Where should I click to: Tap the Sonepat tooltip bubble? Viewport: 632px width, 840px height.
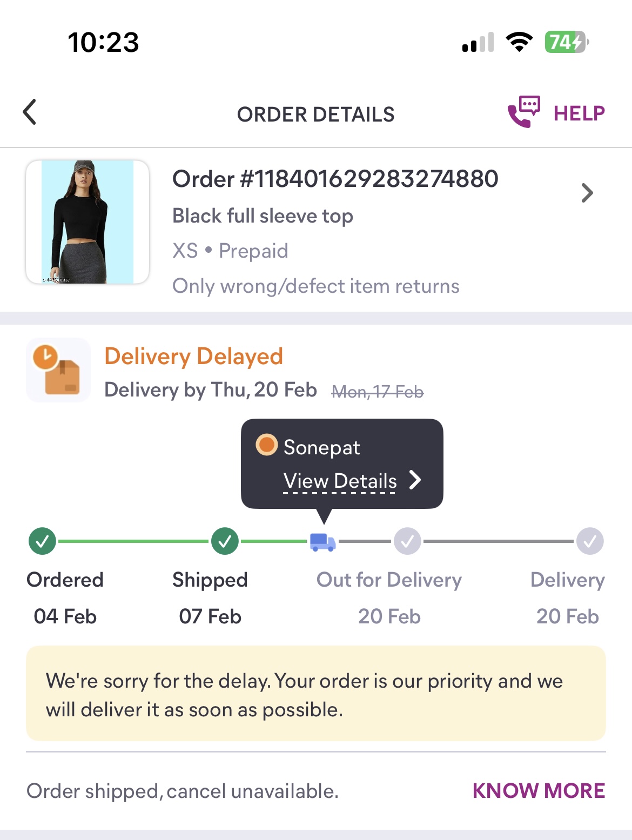(342, 464)
